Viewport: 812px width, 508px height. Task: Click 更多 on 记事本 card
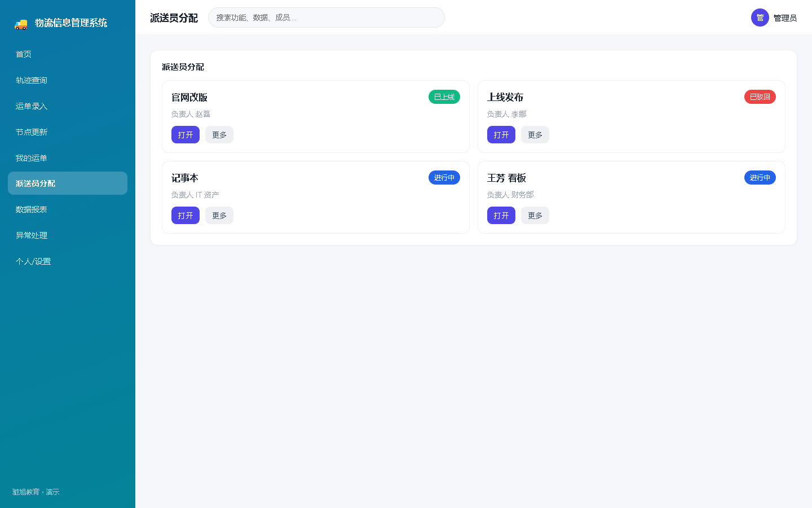(219, 216)
